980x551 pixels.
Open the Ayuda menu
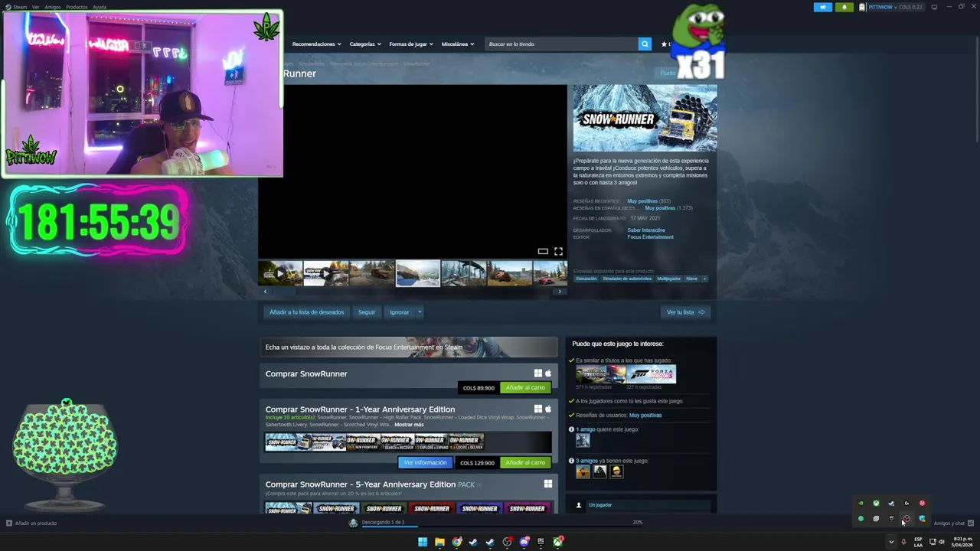[100, 7]
